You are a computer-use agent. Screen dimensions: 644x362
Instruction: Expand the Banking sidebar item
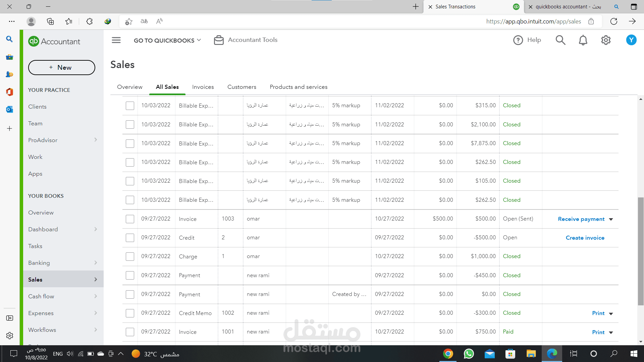[96, 263]
